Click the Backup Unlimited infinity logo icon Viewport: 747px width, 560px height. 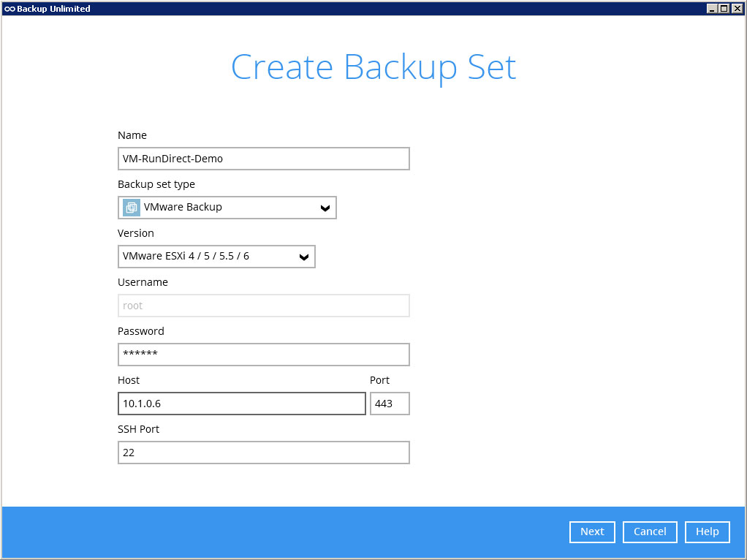coord(10,9)
